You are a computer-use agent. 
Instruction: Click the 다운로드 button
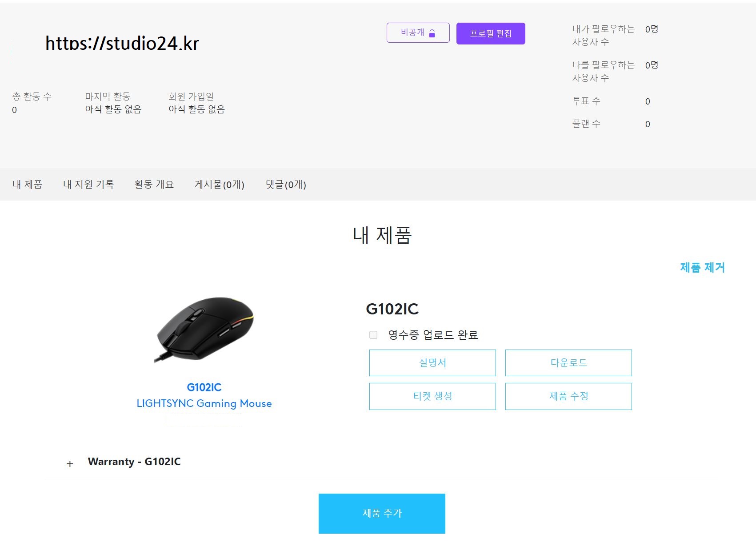tap(568, 363)
